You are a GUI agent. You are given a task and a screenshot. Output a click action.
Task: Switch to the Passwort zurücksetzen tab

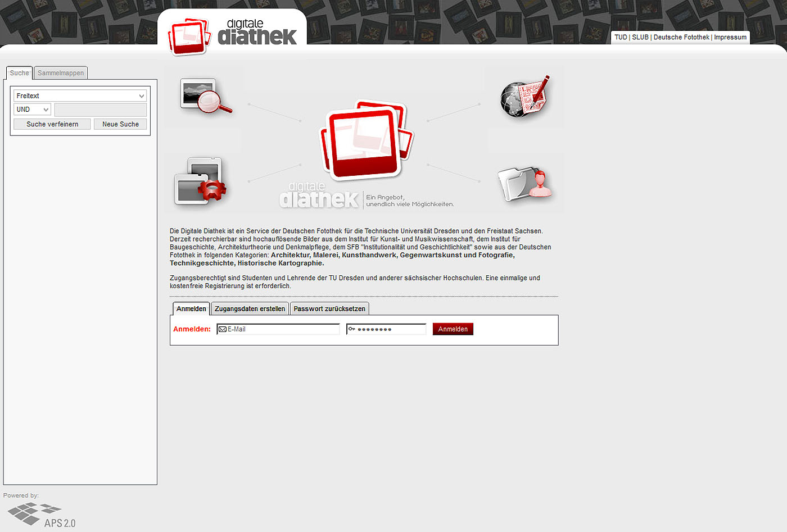[x=329, y=308]
